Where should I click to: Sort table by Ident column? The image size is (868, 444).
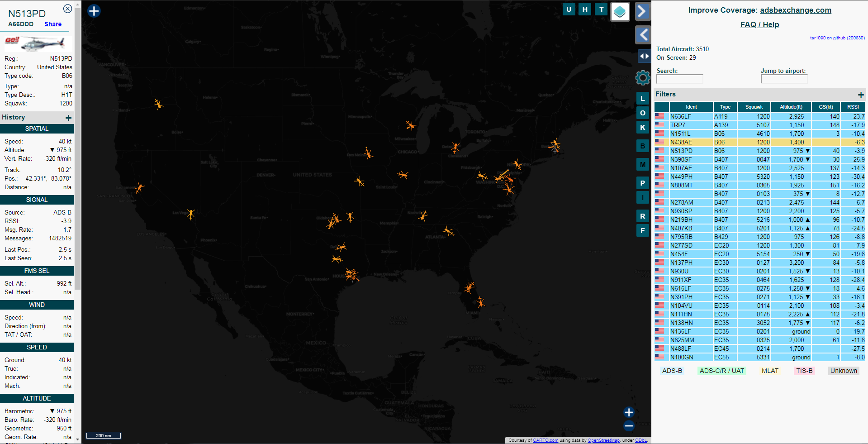pos(691,107)
